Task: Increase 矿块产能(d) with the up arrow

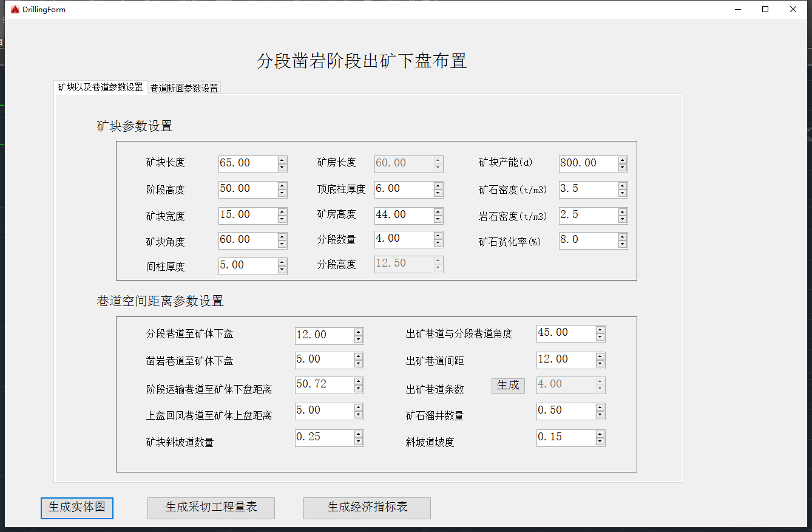Action: coord(623,160)
